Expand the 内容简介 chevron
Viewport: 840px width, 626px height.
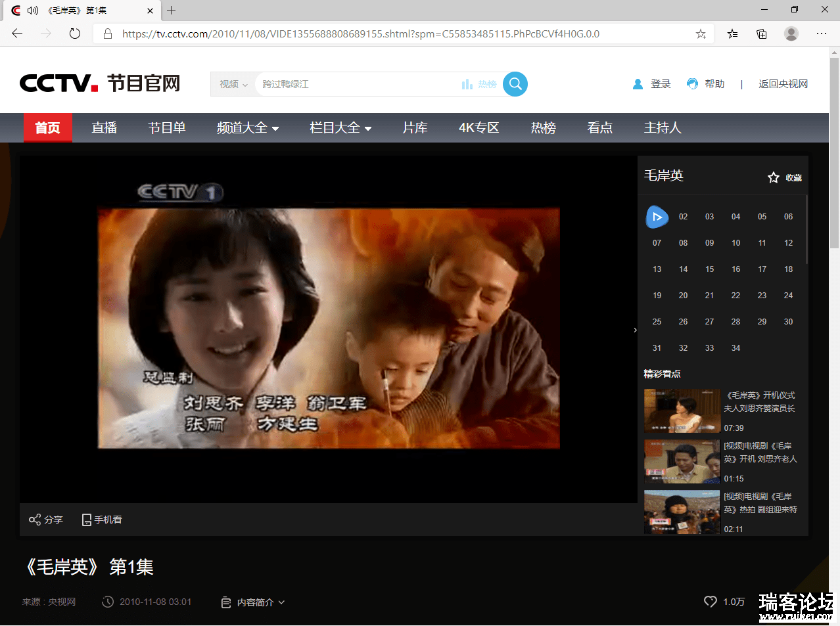tap(281, 602)
